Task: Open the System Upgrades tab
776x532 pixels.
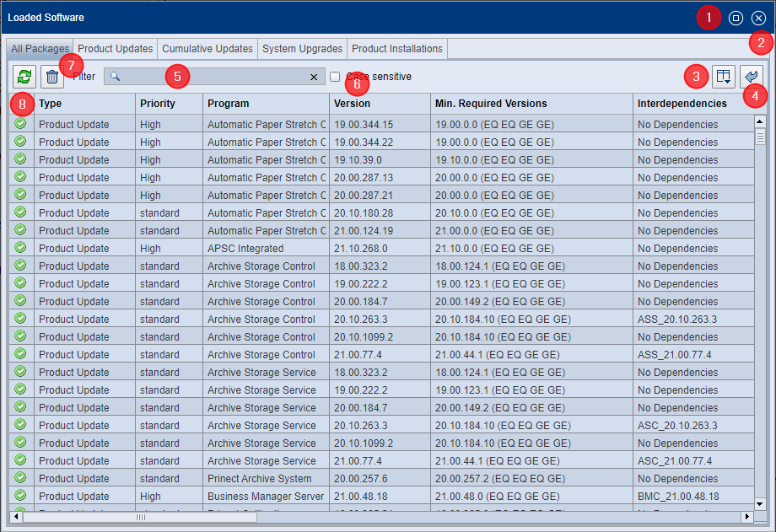Action: click(x=302, y=49)
